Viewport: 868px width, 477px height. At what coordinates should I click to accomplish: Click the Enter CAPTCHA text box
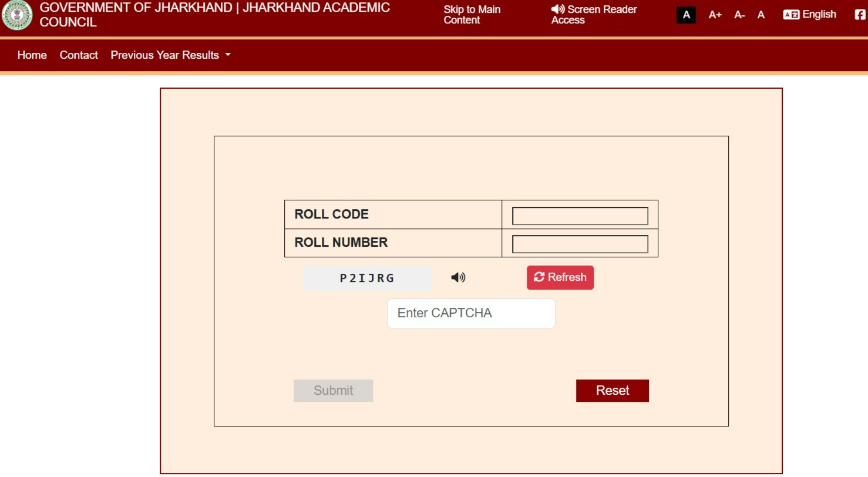471,313
